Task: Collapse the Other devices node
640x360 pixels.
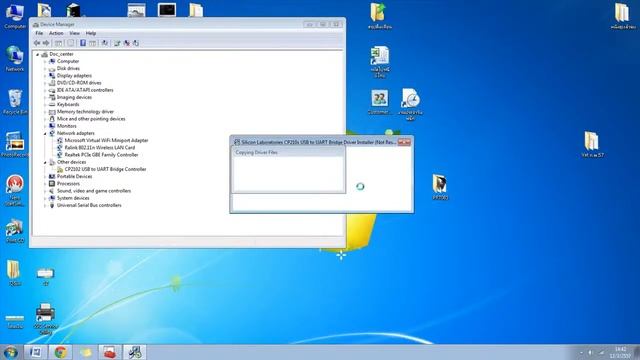Action: pyautogui.click(x=45, y=162)
